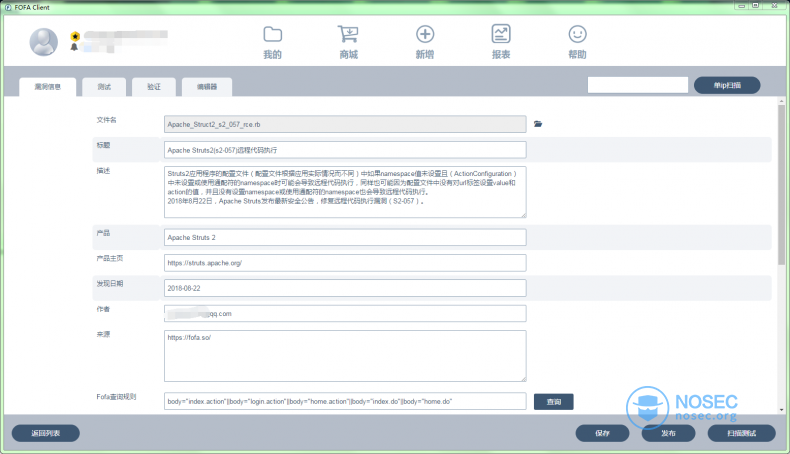This screenshot has height=454, width=790.
Task: Click the vertical scrollbar thumb
Action: coord(781,185)
